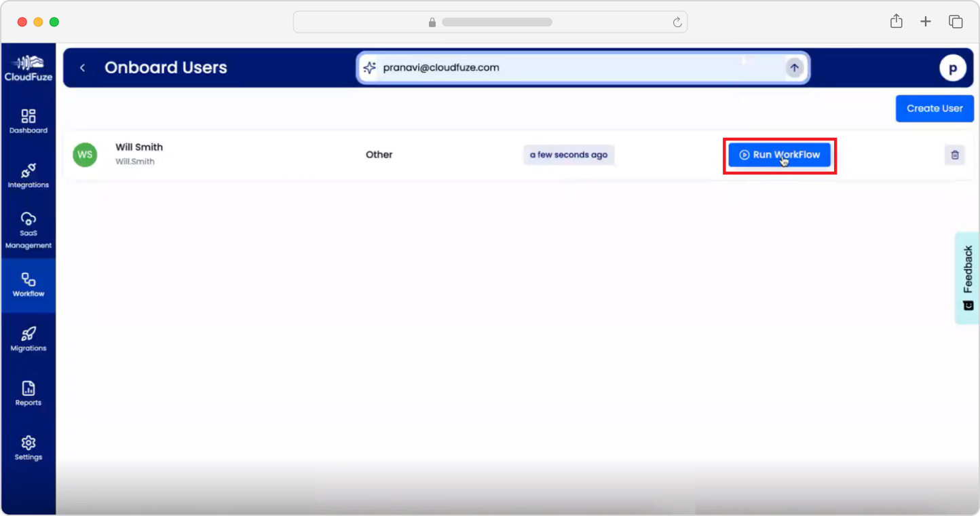Click the Other category text
Screen dimensions: 980x516
(x=379, y=155)
